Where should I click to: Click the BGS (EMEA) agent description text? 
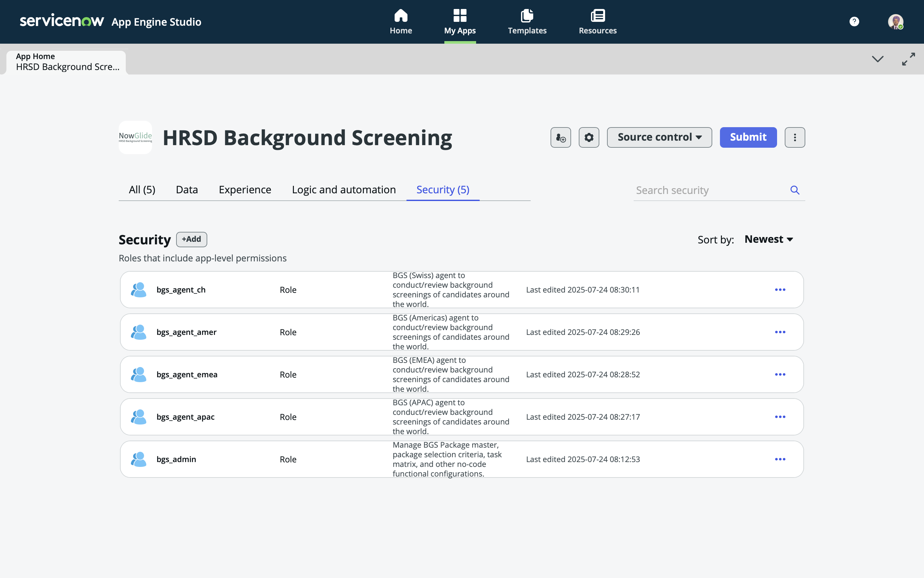[x=451, y=375]
